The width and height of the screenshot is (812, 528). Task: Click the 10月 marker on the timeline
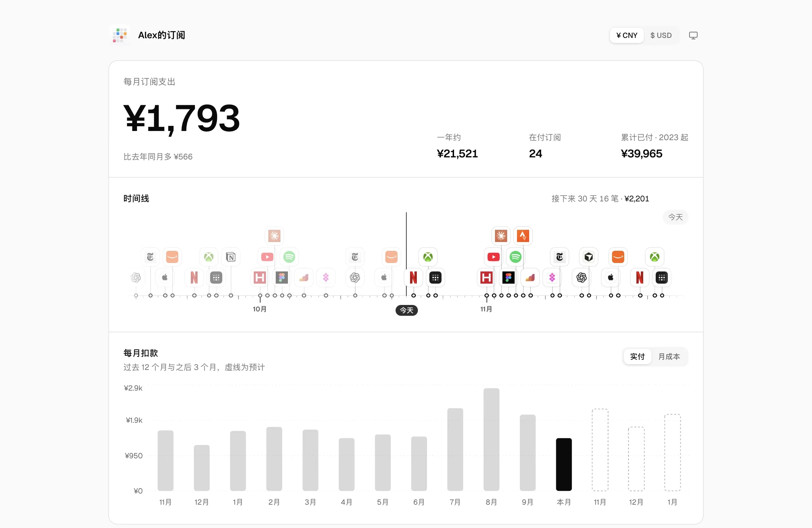[x=260, y=309]
